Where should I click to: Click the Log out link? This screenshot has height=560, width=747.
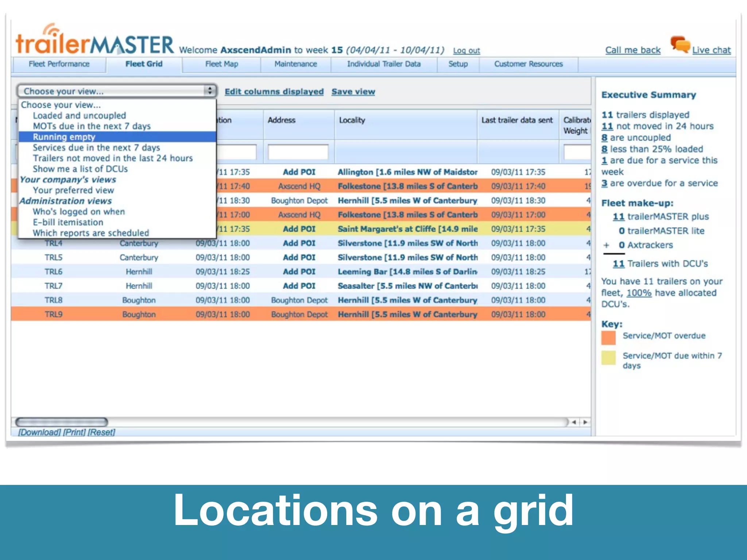coord(467,51)
